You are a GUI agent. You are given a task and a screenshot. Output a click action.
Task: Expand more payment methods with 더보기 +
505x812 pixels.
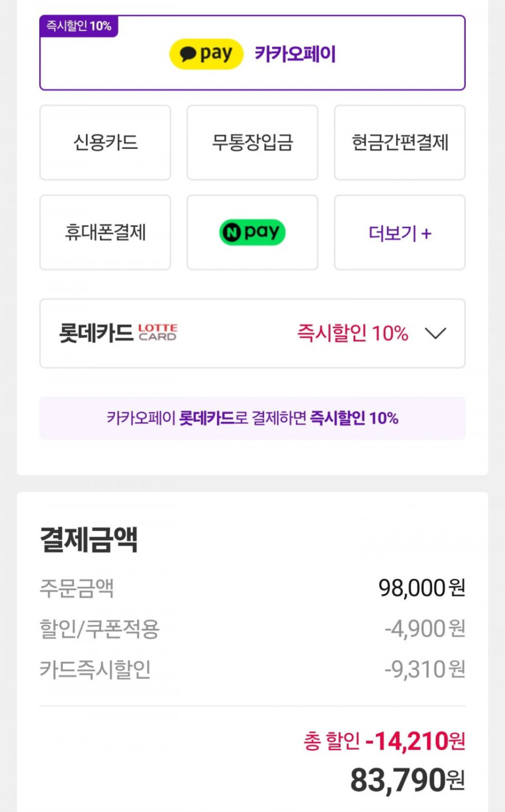400,232
